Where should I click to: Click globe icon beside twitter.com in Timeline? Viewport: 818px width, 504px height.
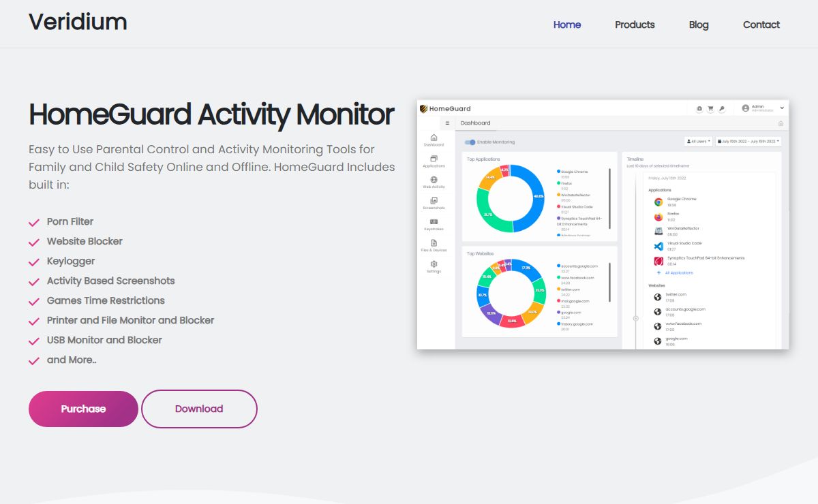coord(658,297)
